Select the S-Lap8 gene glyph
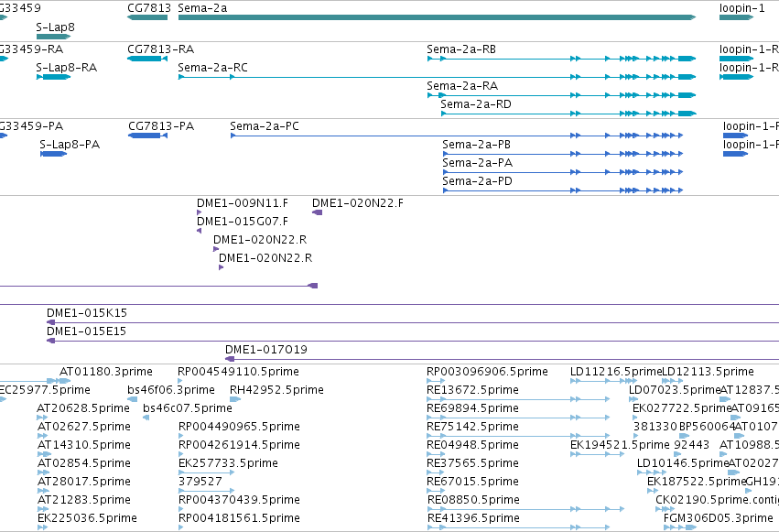This screenshot has height=532, width=779. pyautogui.click(x=54, y=37)
